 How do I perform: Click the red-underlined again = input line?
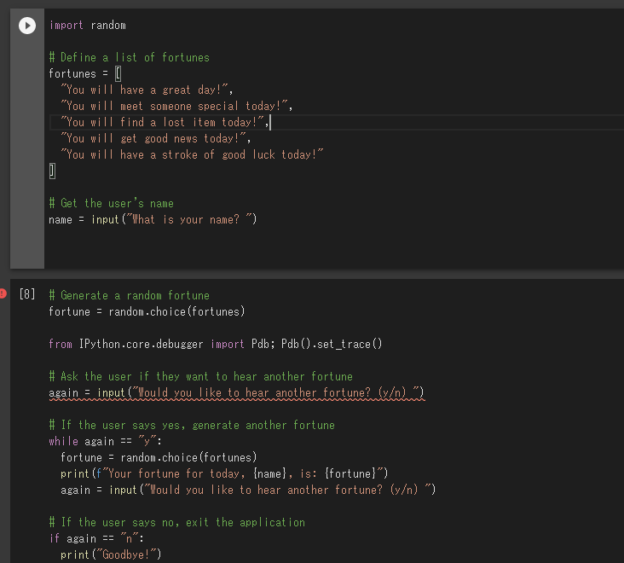(x=237, y=393)
